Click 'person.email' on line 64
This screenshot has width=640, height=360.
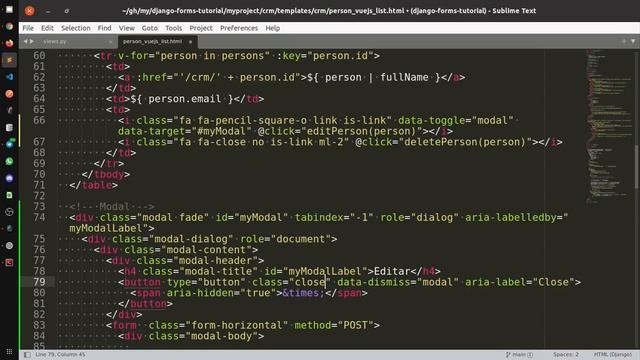tap(184, 99)
